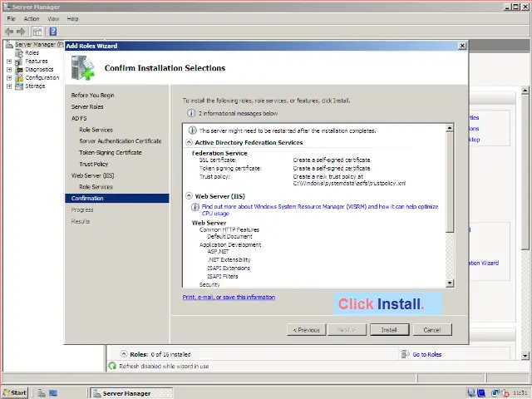532x399 pixels.
Task: Select the Roles icon in the tree
Action: [x=19, y=53]
